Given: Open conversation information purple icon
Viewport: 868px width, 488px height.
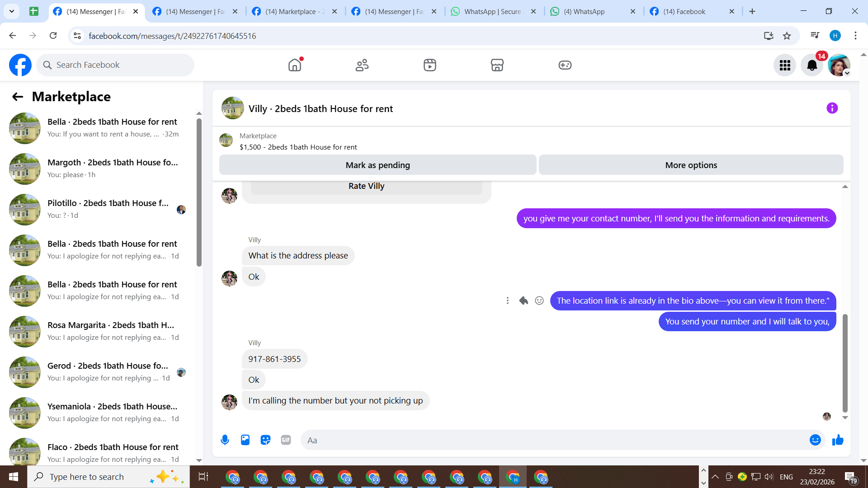Looking at the screenshot, I should point(832,108).
